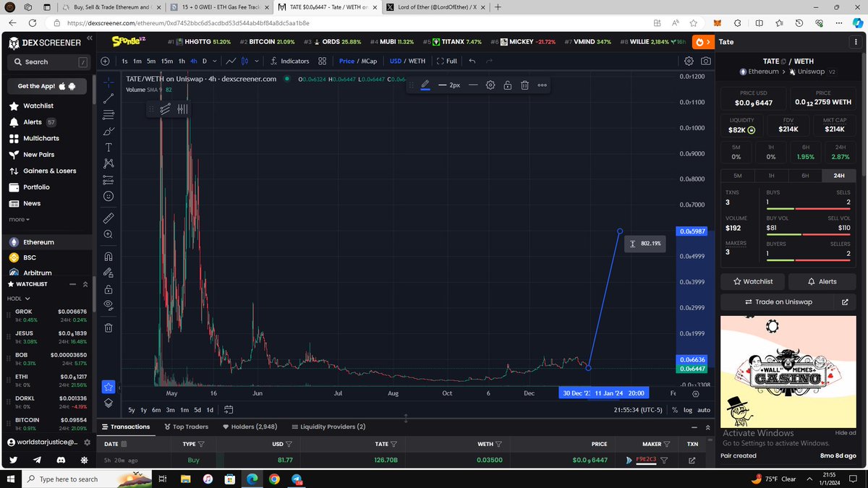Switch to the Liquidity Providers (2) tab

[x=328, y=427]
